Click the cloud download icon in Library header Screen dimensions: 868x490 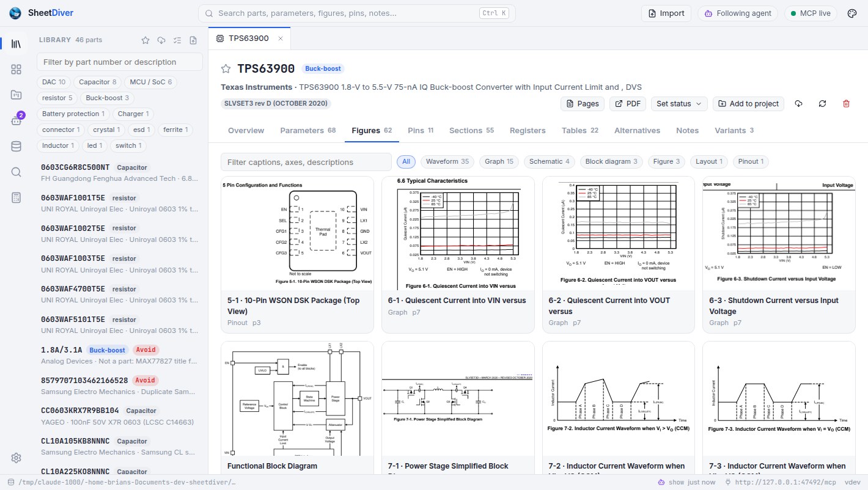(161, 40)
